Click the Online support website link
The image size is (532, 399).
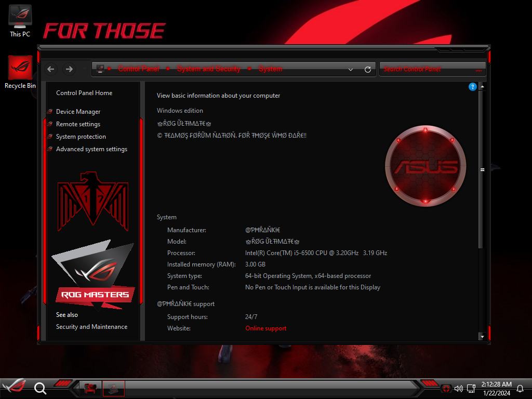(265, 328)
